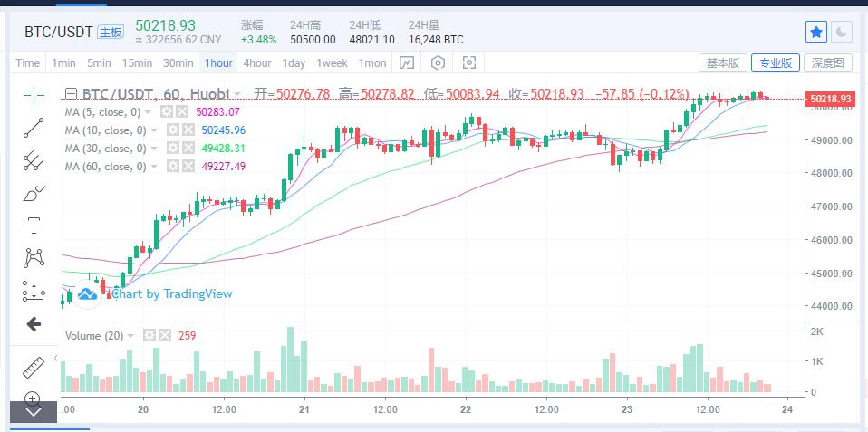Open BTC/USDT Huobi symbol dropdown arrow
Image resolution: width=868 pixels, height=432 pixels.
(x=237, y=94)
